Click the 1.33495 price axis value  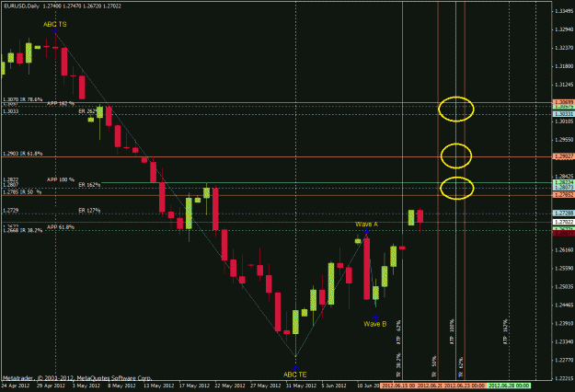click(564, 11)
